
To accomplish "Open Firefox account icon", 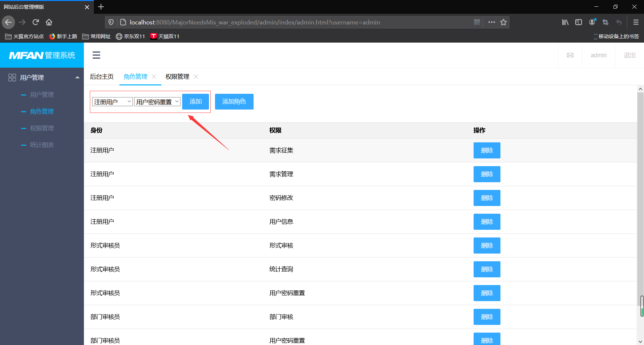I will pyautogui.click(x=592, y=22).
